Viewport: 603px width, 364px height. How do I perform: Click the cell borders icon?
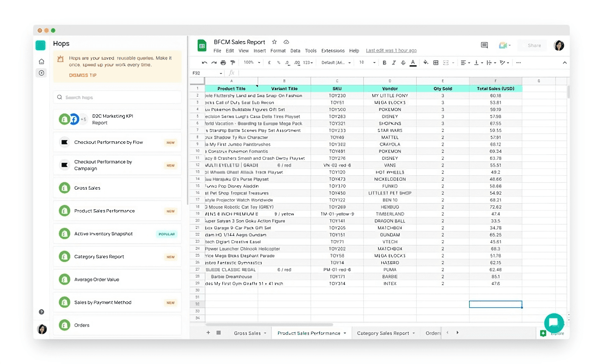tap(436, 63)
